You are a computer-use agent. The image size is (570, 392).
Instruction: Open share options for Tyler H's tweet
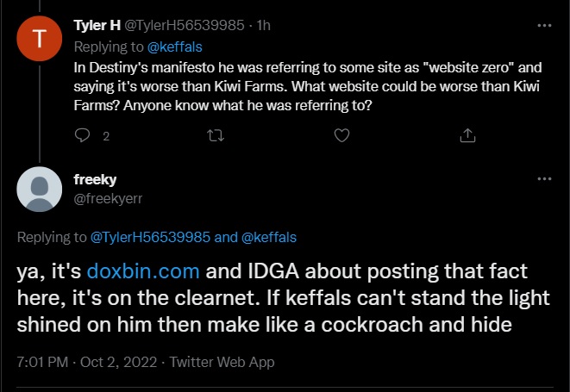[x=467, y=135]
